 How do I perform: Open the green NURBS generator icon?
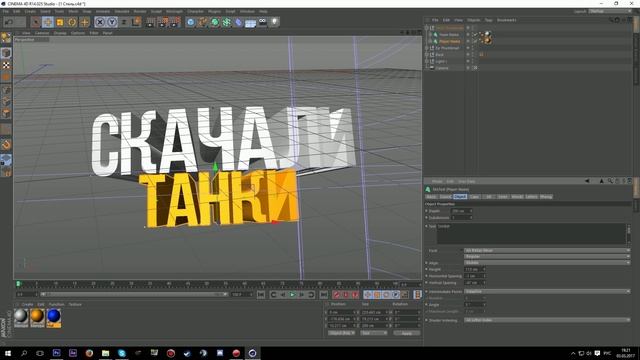point(215,22)
